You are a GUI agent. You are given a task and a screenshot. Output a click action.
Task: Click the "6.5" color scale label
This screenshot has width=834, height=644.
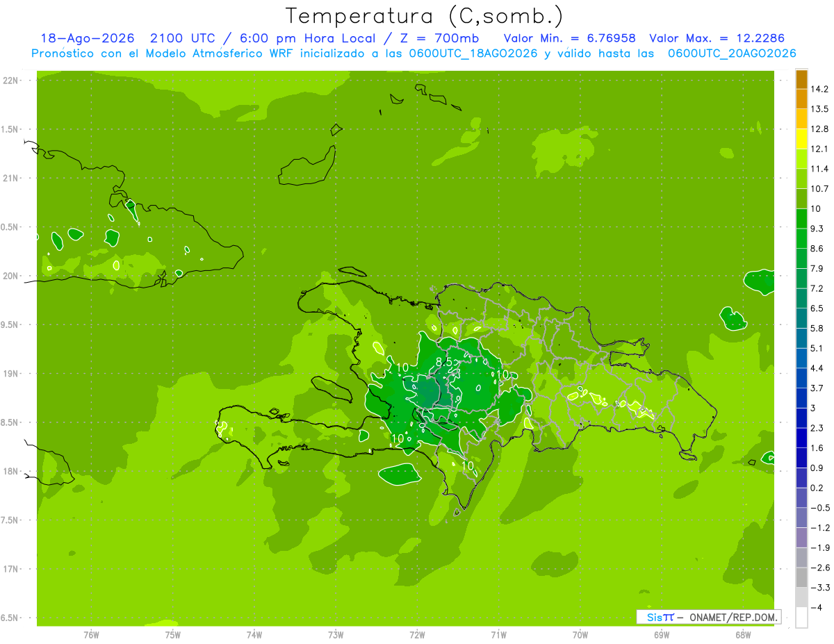pyautogui.click(x=818, y=308)
